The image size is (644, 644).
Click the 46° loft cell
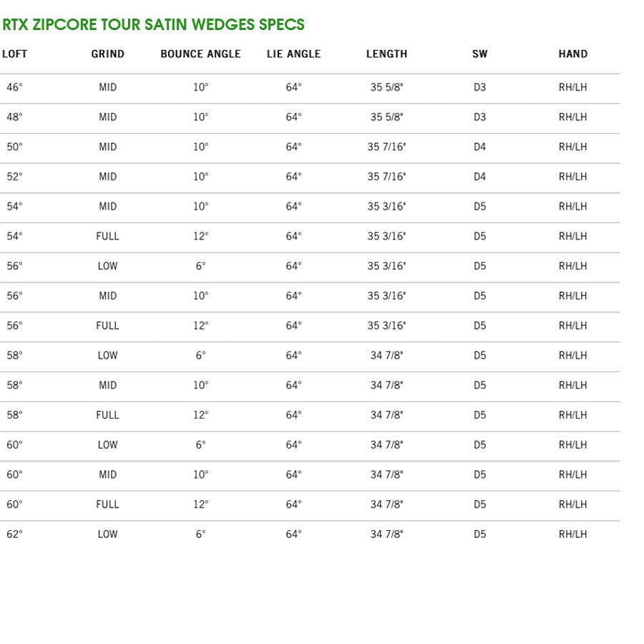(x=14, y=87)
